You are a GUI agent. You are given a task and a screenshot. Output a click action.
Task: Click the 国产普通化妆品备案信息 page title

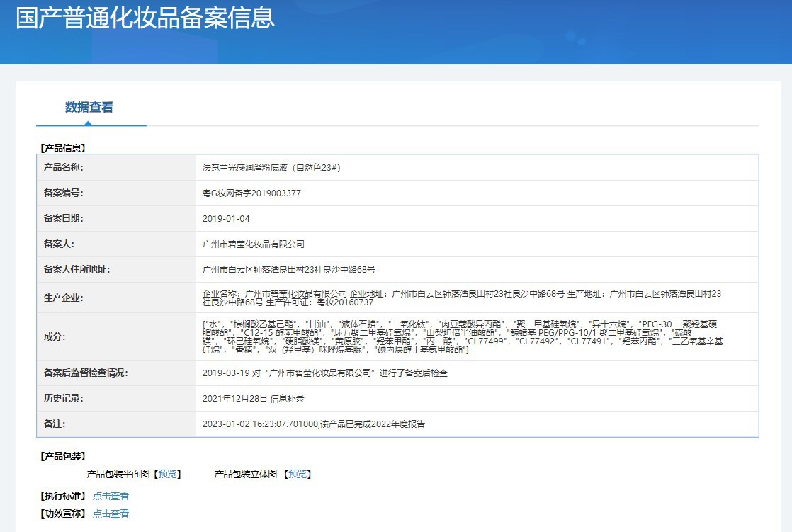coord(145,18)
